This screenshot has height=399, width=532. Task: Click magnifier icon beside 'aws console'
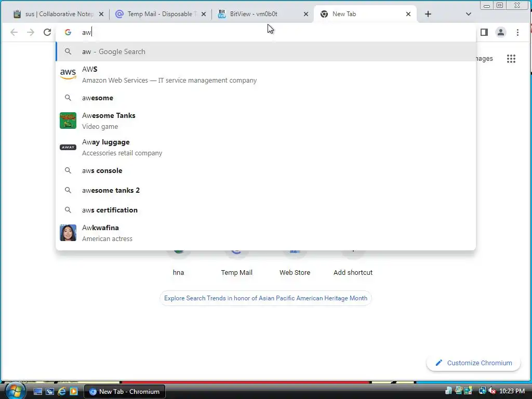pyautogui.click(x=68, y=170)
